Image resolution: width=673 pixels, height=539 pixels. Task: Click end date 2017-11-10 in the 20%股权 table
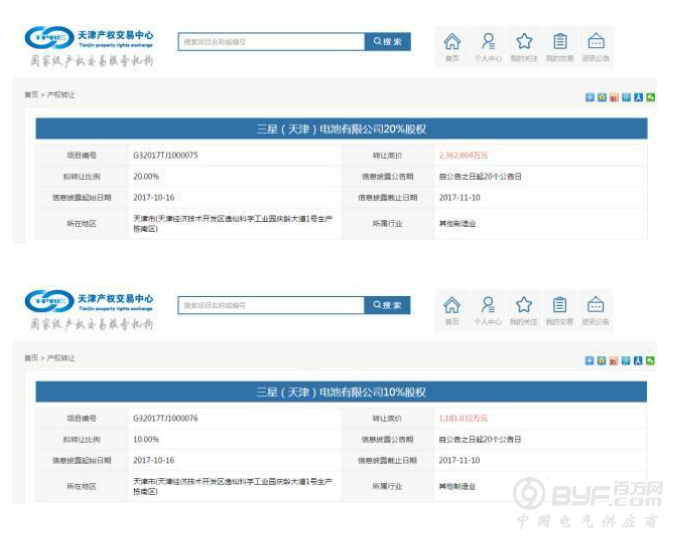(x=459, y=197)
